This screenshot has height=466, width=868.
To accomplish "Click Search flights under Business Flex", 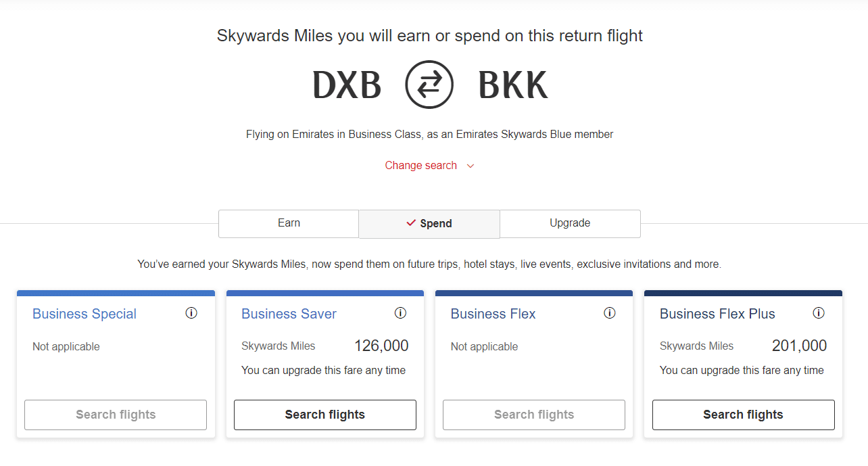I will (534, 415).
